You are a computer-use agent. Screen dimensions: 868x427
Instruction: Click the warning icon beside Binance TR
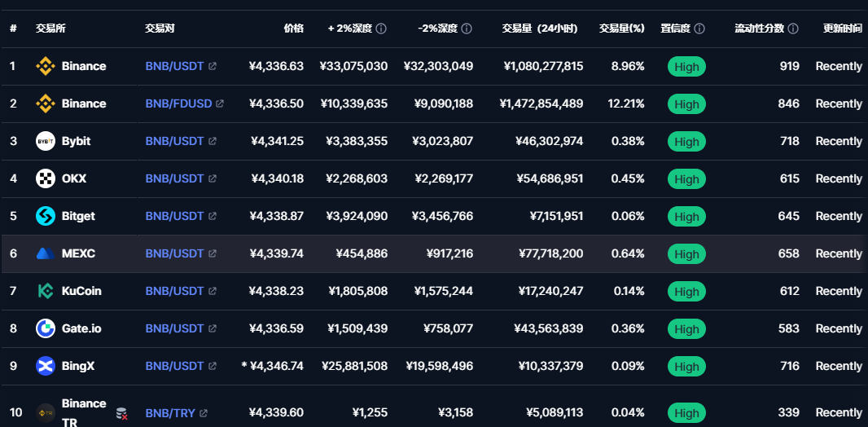coord(122,413)
